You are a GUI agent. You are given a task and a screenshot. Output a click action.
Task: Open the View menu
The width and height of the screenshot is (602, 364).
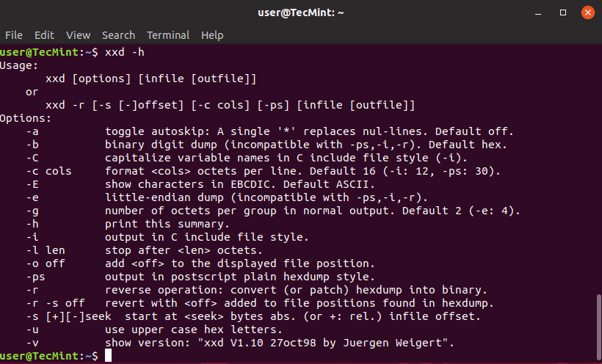(78, 35)
